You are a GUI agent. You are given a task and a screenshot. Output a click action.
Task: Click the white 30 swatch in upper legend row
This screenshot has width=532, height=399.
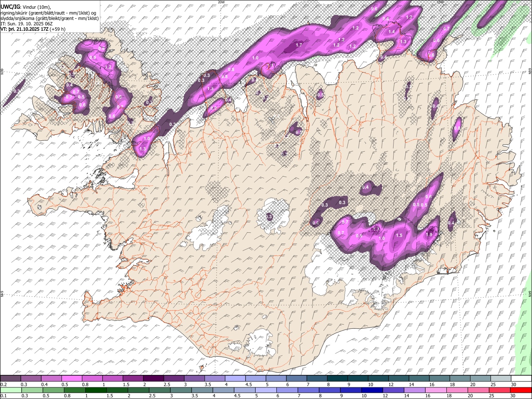(x=520, y=379)
